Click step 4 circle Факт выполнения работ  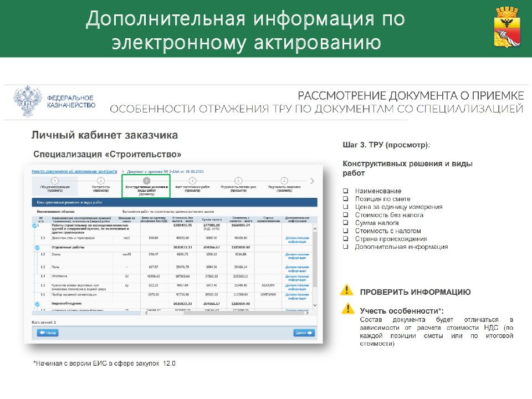(x=192, y=181)
